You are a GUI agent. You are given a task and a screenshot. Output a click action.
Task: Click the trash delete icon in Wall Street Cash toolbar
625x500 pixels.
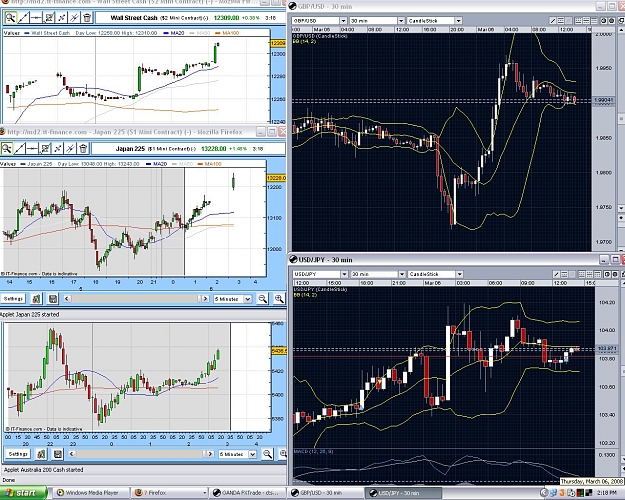pos(87,18)
